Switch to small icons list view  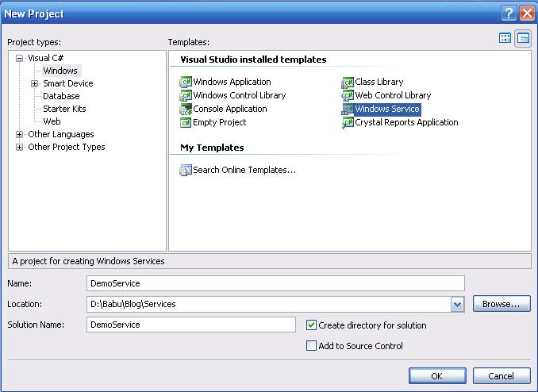pyautogui.click(x=523, y=38)
